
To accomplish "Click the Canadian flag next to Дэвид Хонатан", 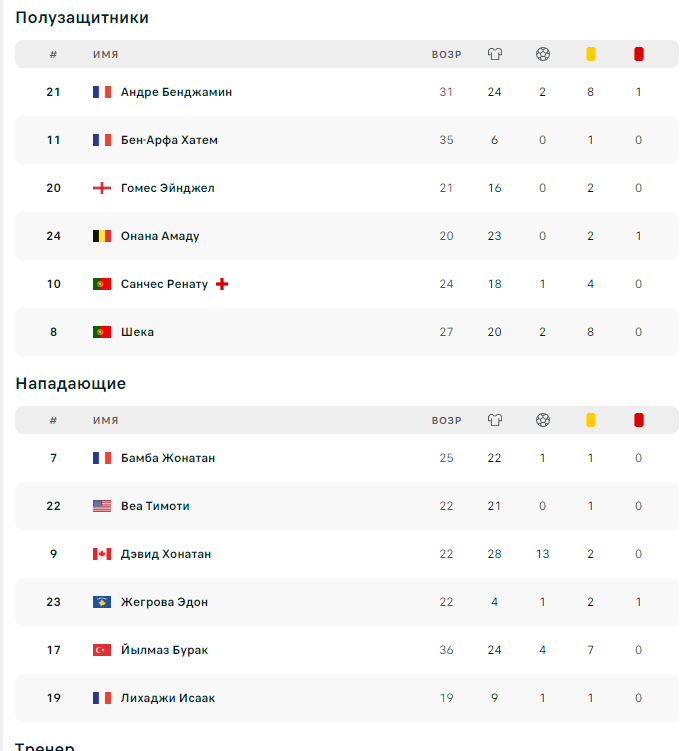I will 102,554.
